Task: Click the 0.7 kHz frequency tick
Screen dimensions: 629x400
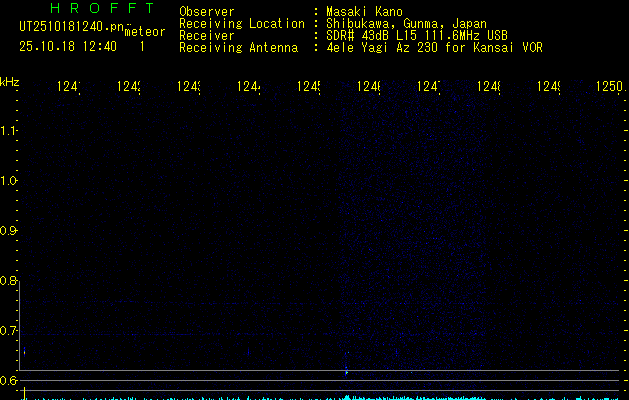Action: [10, 331]
